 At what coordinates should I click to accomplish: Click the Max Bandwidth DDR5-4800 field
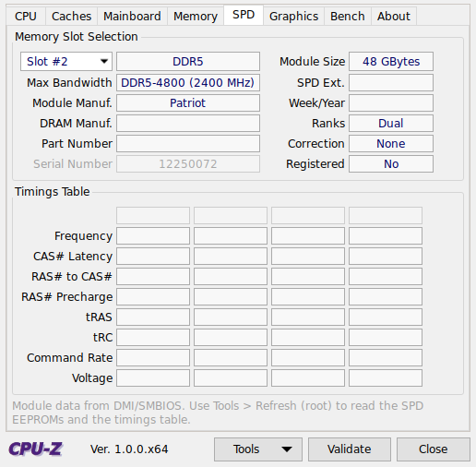point(188,82)
